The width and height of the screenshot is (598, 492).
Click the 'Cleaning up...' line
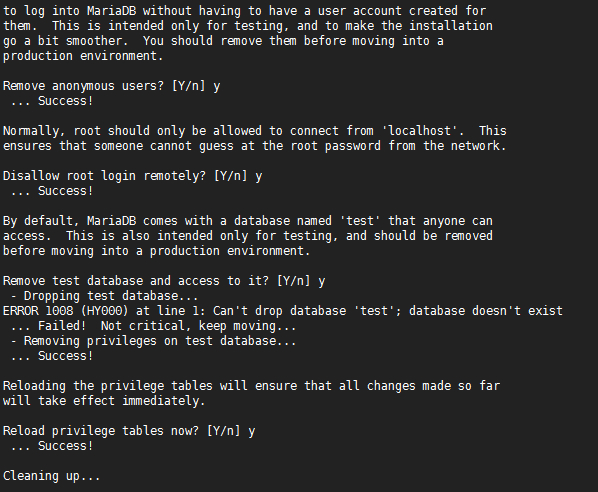coord(51,476)
